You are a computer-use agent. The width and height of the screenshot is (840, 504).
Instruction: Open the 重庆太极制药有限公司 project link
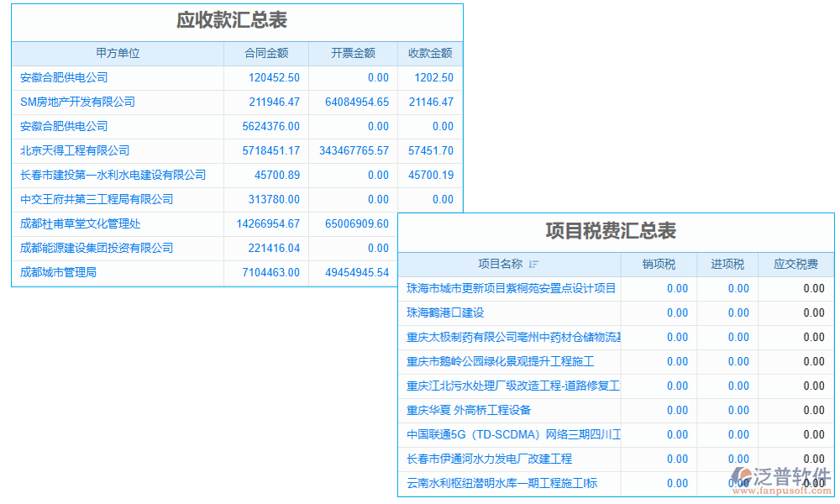(x=513, y=338)
